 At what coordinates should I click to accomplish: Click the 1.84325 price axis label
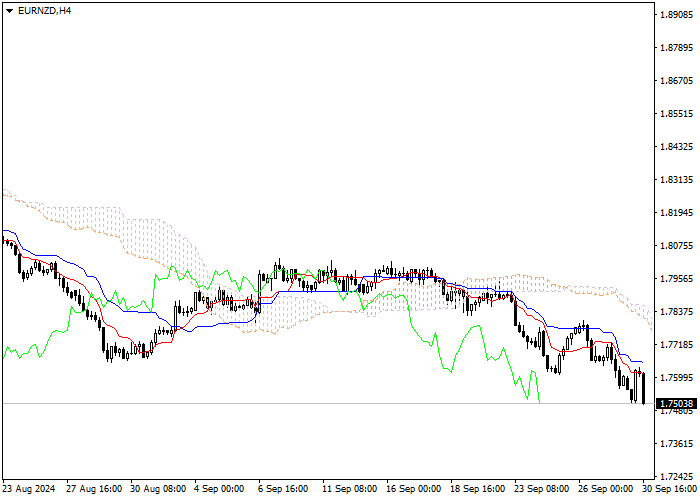[x=676, y=147]
